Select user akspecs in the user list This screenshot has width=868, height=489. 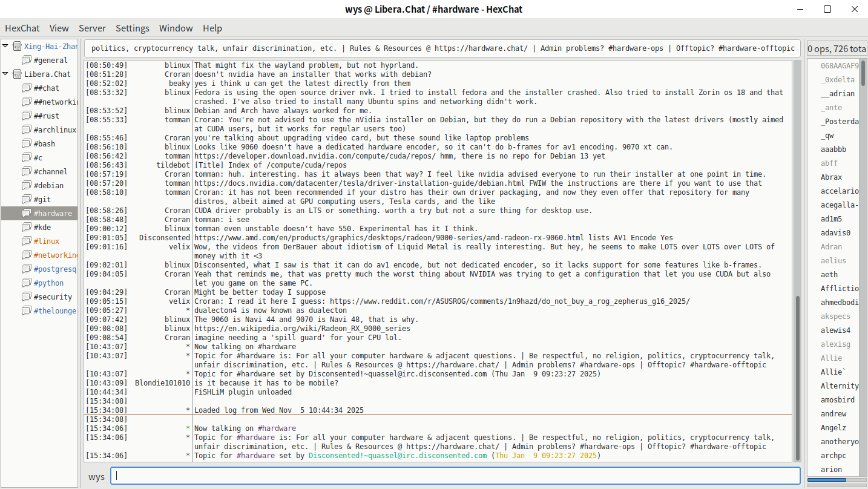click(x=836, y=316)
